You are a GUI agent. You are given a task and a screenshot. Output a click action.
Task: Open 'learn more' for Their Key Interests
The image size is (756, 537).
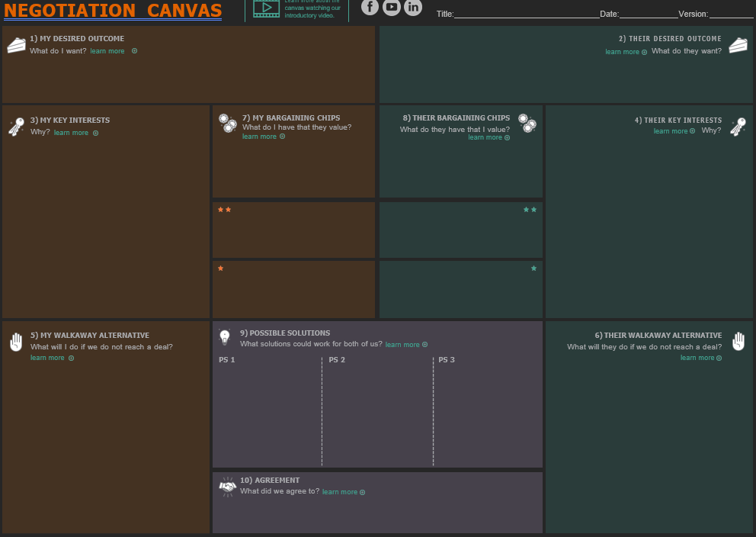pos(671,130)
